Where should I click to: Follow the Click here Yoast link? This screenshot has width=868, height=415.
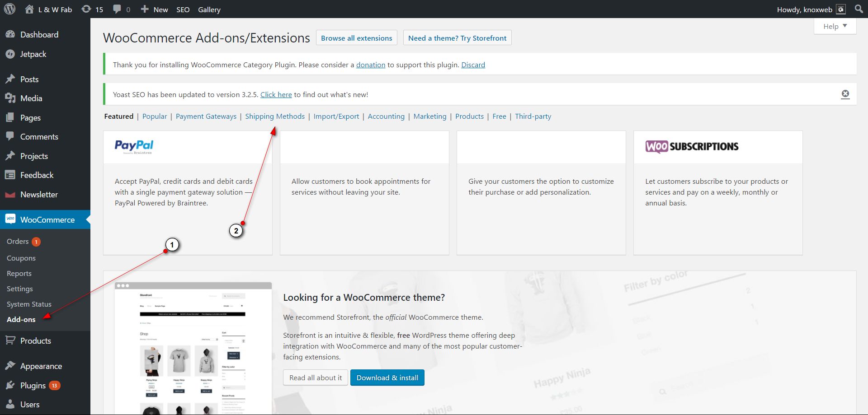pyautogui.click(x=276, y=94)
